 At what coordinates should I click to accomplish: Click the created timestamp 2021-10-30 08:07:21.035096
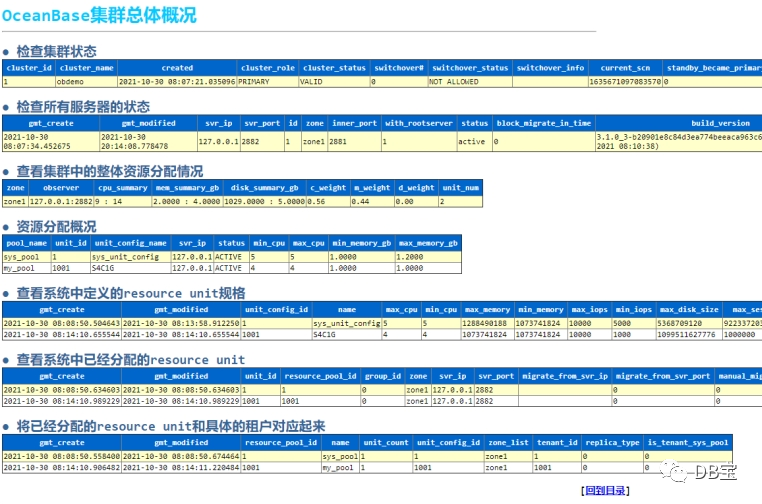tap(177, 82)
